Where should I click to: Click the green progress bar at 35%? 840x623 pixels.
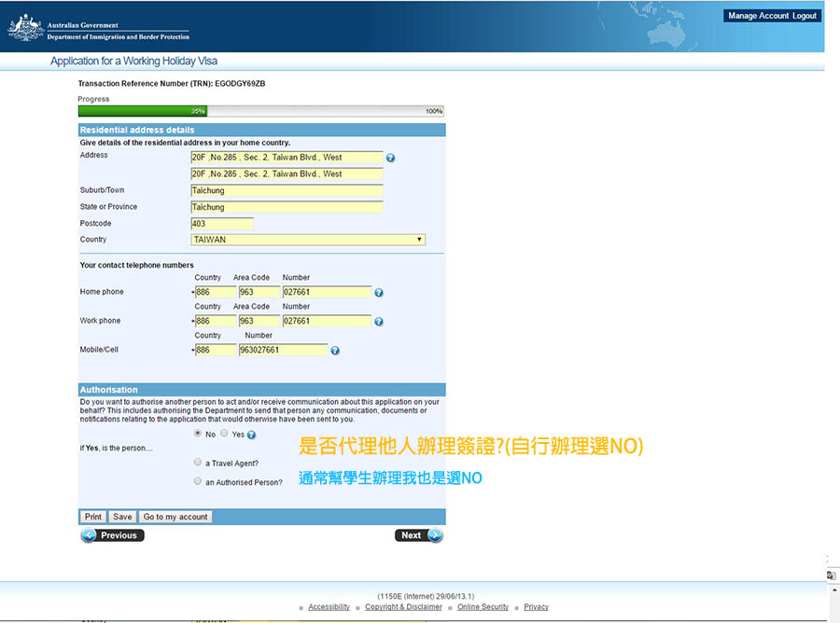(142, 111)
